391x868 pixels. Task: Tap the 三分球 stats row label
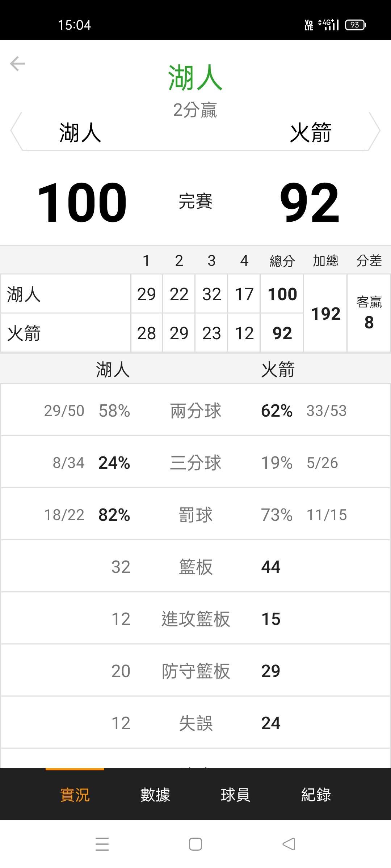pos(195,463)
